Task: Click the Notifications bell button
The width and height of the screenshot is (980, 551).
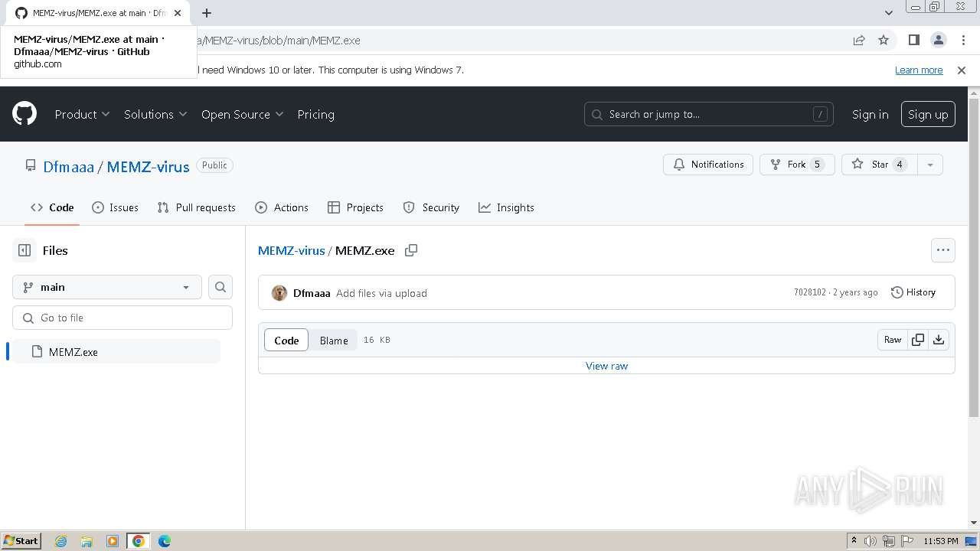Action: click(708, 165)
